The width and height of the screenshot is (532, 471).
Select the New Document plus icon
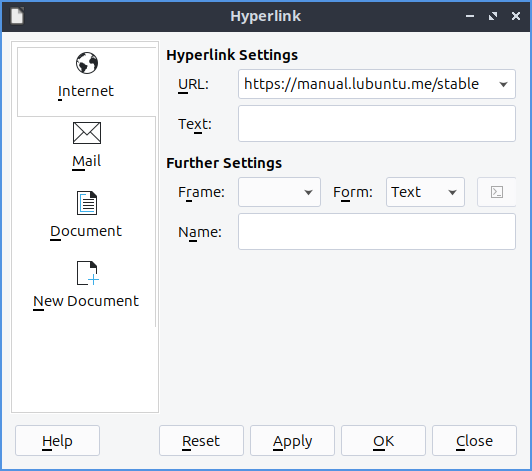(88, 273)
